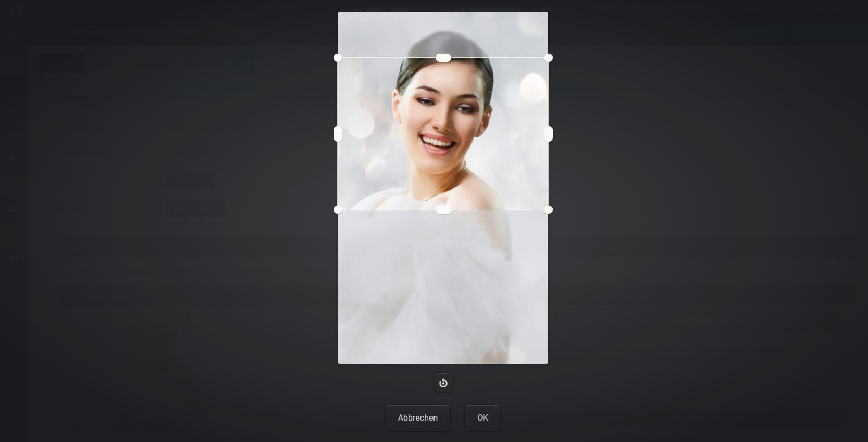Click the top-right corner crop handle
868x442 pixels.
click(x=548, y=58)
